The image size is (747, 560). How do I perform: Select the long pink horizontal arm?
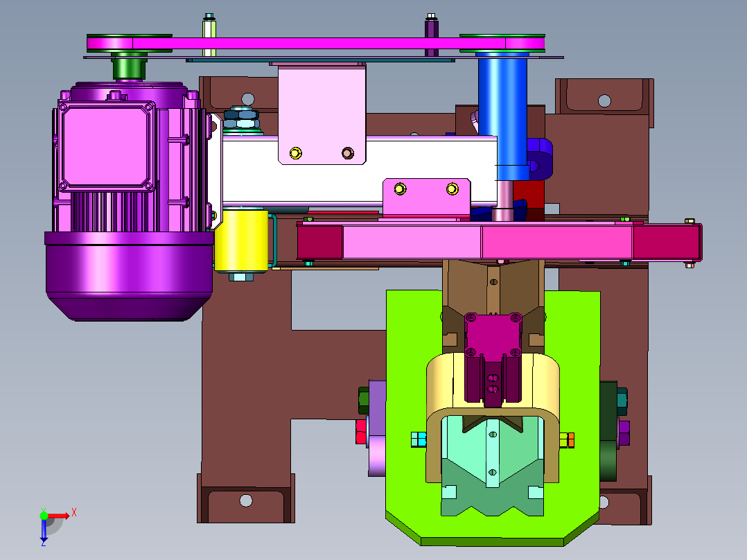coord(499,242)
